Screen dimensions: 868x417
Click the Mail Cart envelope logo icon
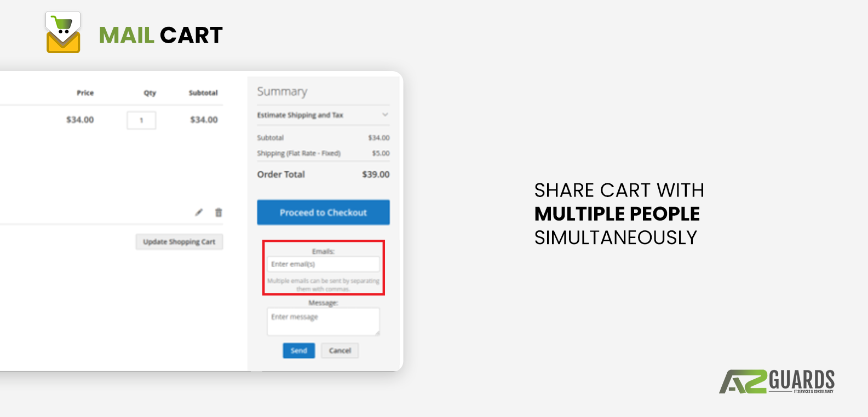[x=63, y=33]
